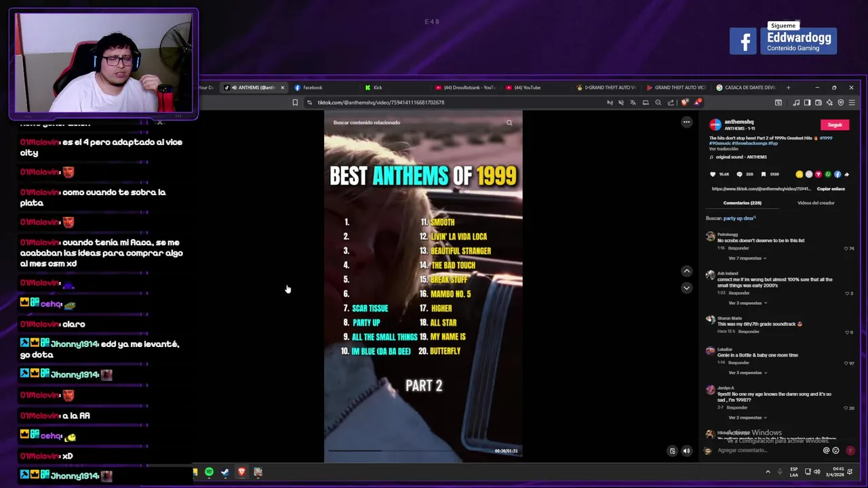The height and width of the screenshot is (488, 868).
Task: Open Brave browser taskbar icon
Action: pyautogui.click(x=241, y=472)
